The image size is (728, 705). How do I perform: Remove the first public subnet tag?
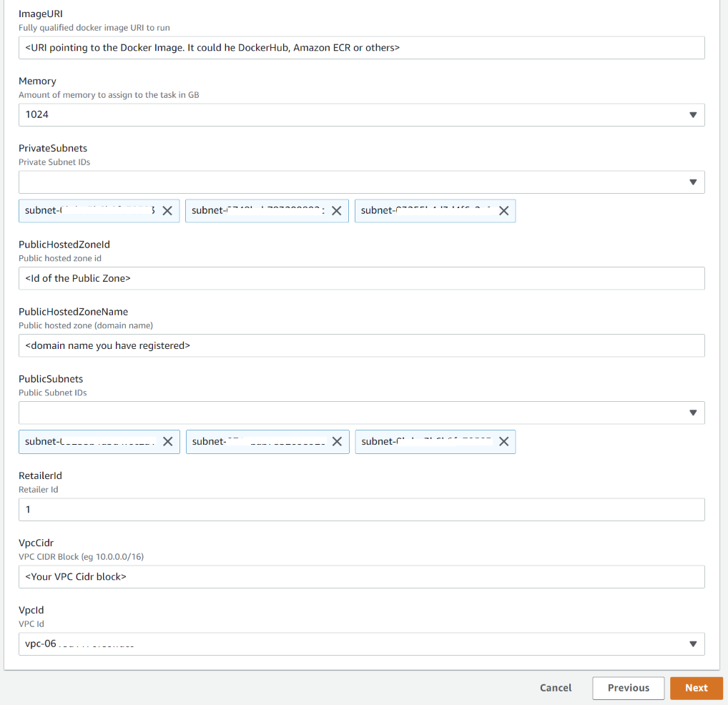point(167,442)
